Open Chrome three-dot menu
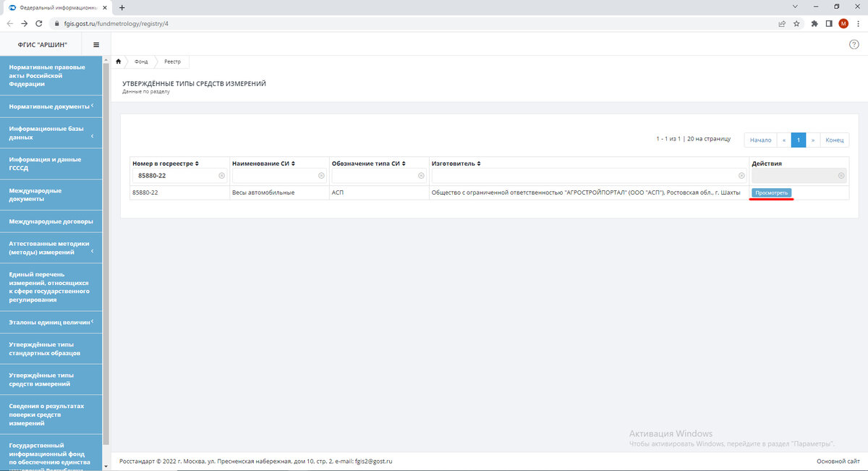 (858, 23)
